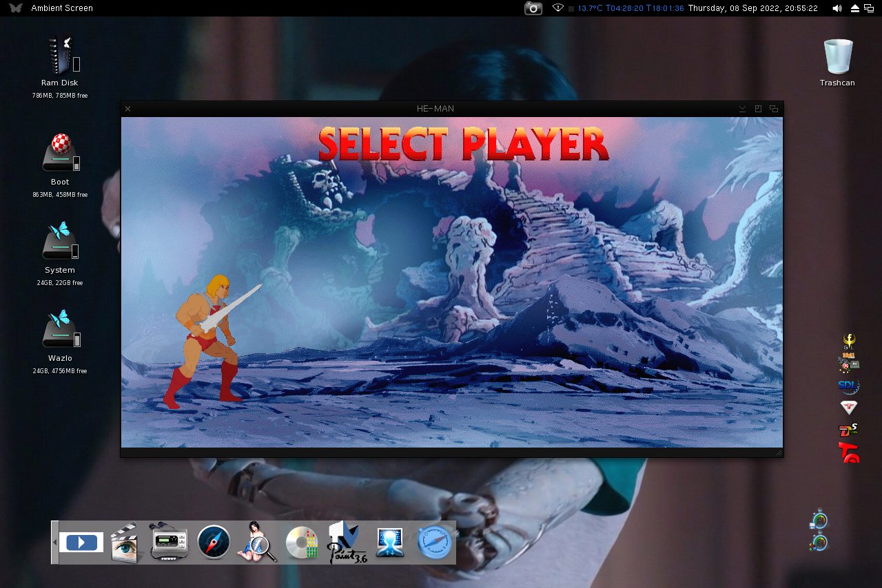This screenshot has height=588, width=882.
Task: Launch the stopwatch clock app from the dock
Action: [434, 542]
